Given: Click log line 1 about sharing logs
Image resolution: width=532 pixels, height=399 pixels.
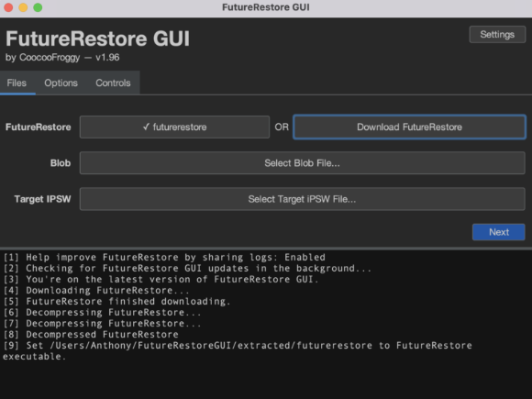Looking at the screenshot, I should click(x=164, y=257).
